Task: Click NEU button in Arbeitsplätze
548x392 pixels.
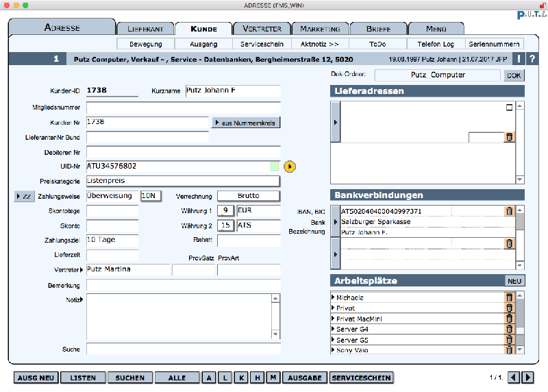Action: coord(514,281)
